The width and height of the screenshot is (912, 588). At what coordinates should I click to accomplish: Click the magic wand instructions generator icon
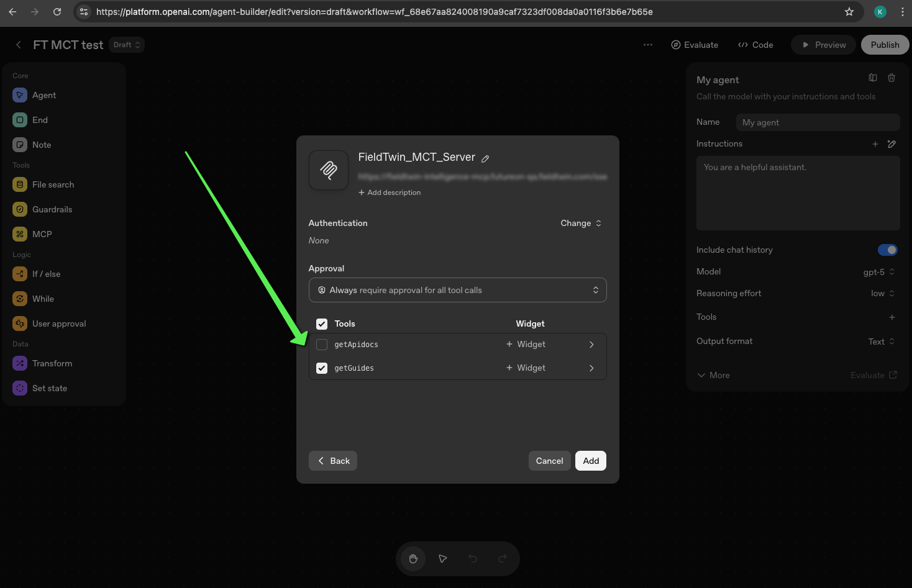click(891, 144)
